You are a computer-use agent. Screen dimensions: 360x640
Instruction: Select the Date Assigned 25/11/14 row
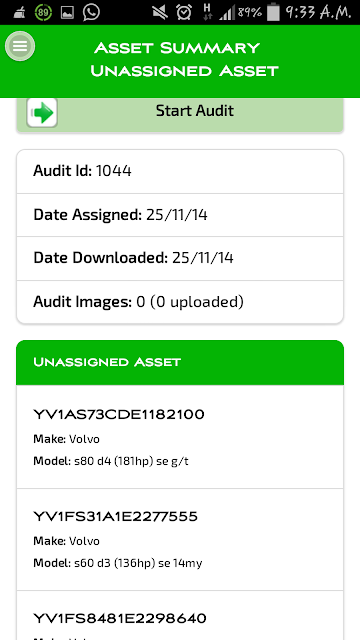(x=180, y=215)
